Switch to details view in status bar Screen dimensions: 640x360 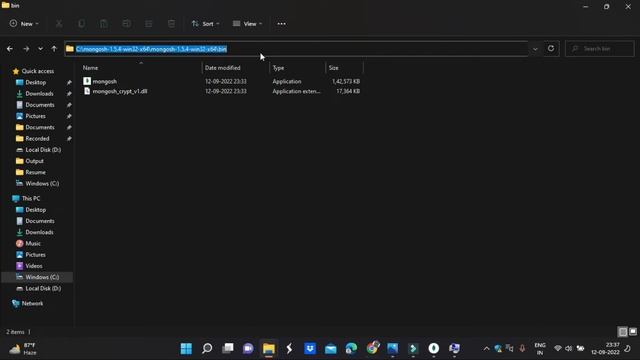point(622,331)
